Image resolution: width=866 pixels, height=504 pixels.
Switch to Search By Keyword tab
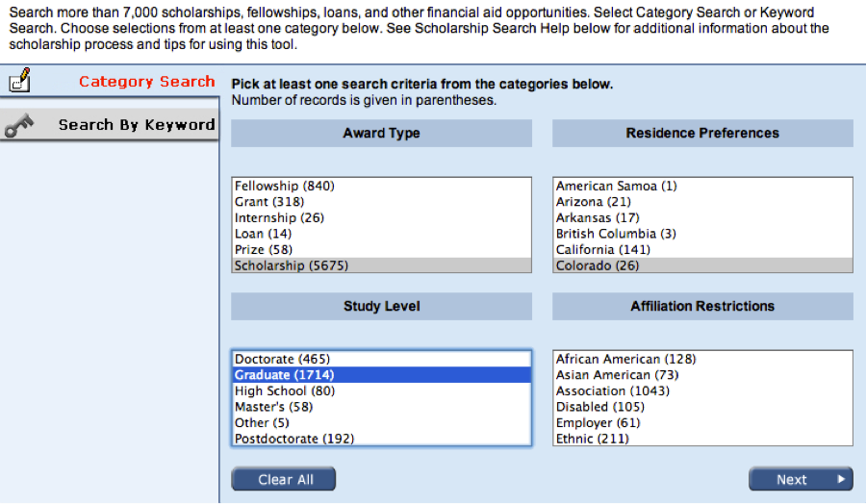[136, 125]
